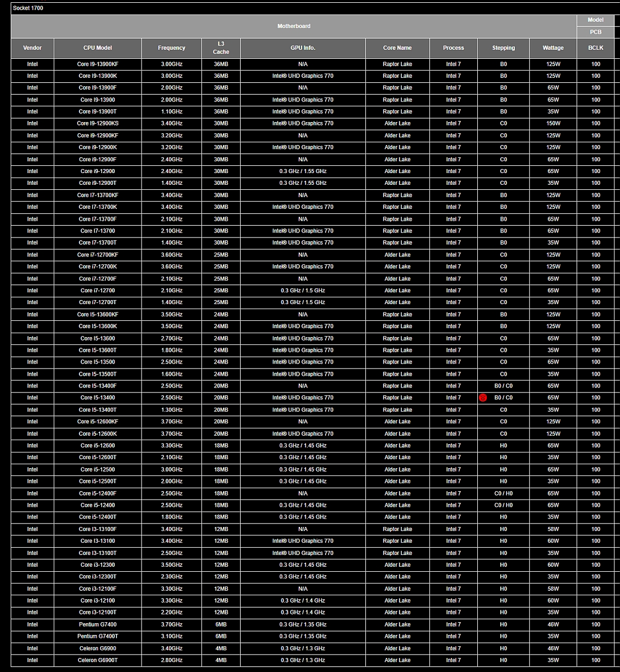Click Intel UHD Graphics 770 in i7-13700 row

pyautogui.click(x=303, y=231)
